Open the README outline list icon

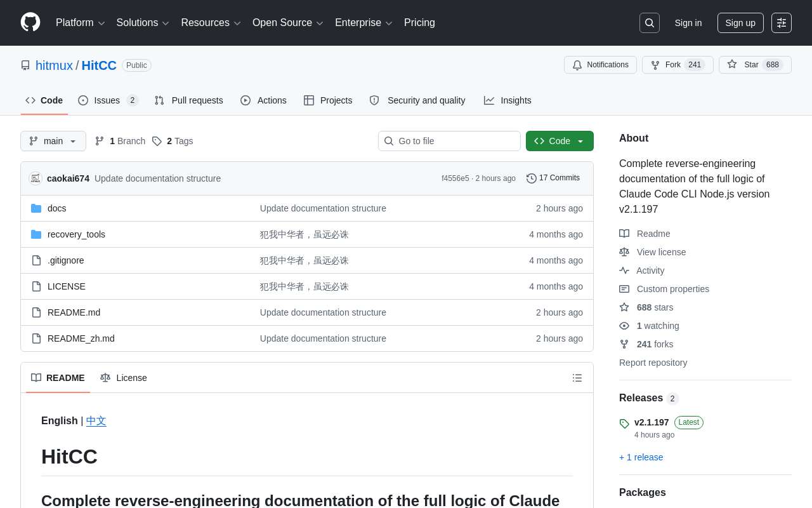tap(577, 378)
